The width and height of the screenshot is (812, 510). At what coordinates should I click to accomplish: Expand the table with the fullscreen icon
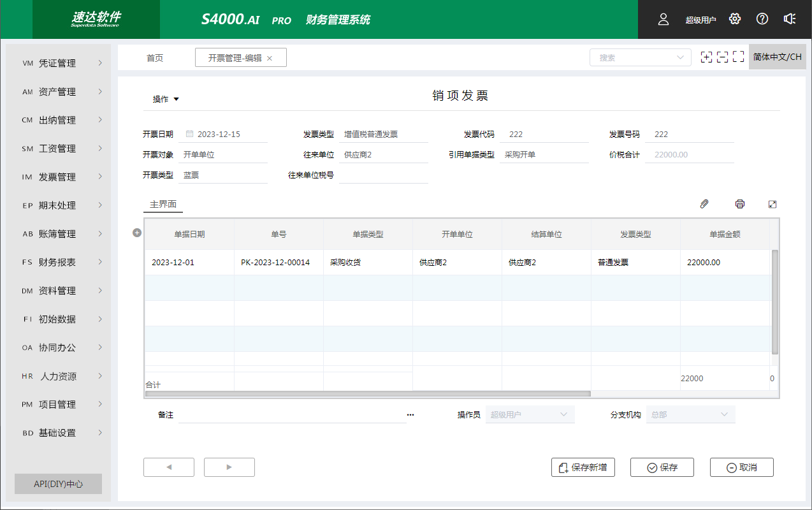[x=772, y=204]
